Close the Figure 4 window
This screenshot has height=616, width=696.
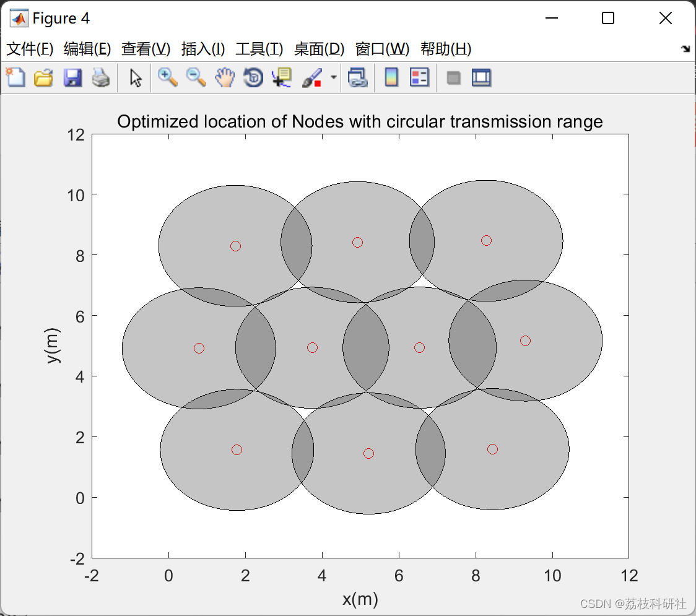click(x=666, y=18)
